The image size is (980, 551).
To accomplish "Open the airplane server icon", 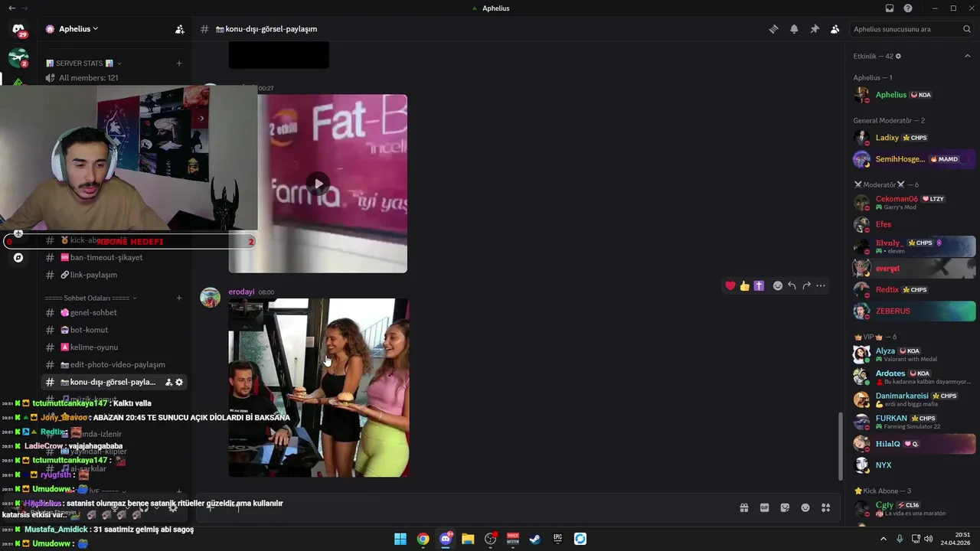I will click(18, 57).
